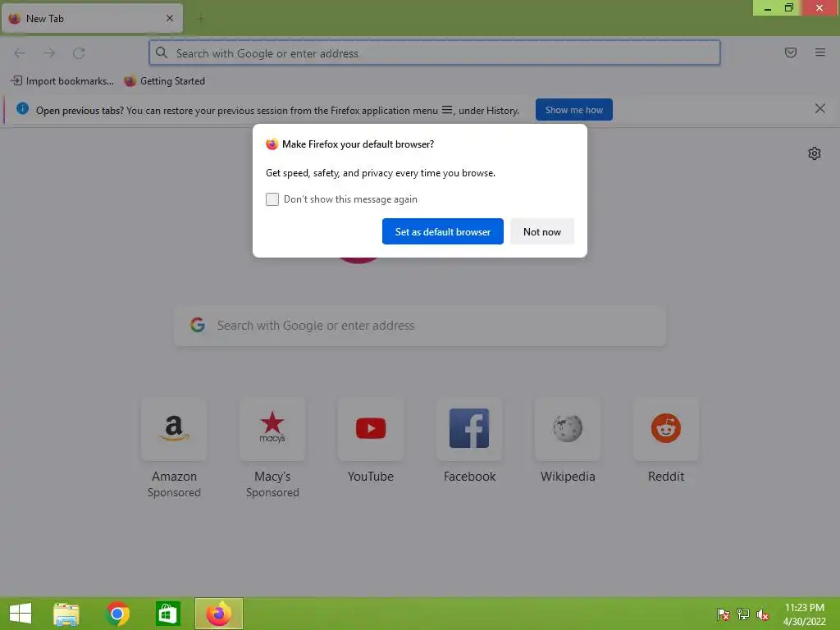Click the Not now button
This screenshot has height=630, width=840.
click(542, 231)
